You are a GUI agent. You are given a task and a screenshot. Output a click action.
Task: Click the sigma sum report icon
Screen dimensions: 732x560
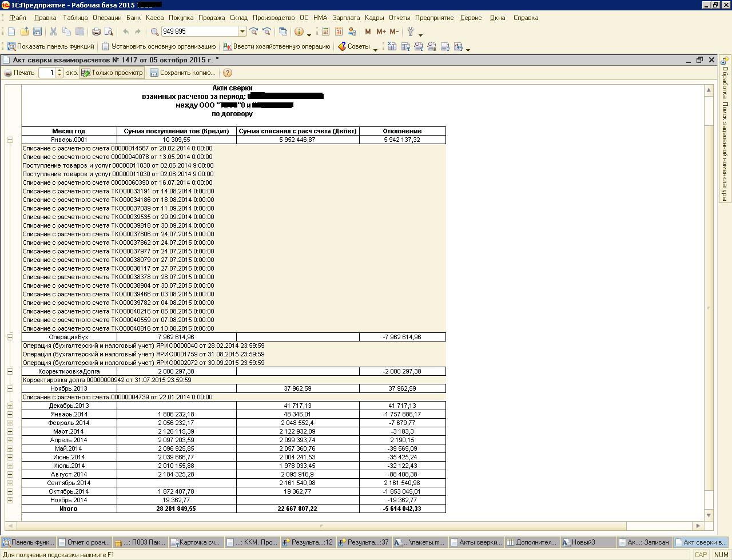[392, 46]
